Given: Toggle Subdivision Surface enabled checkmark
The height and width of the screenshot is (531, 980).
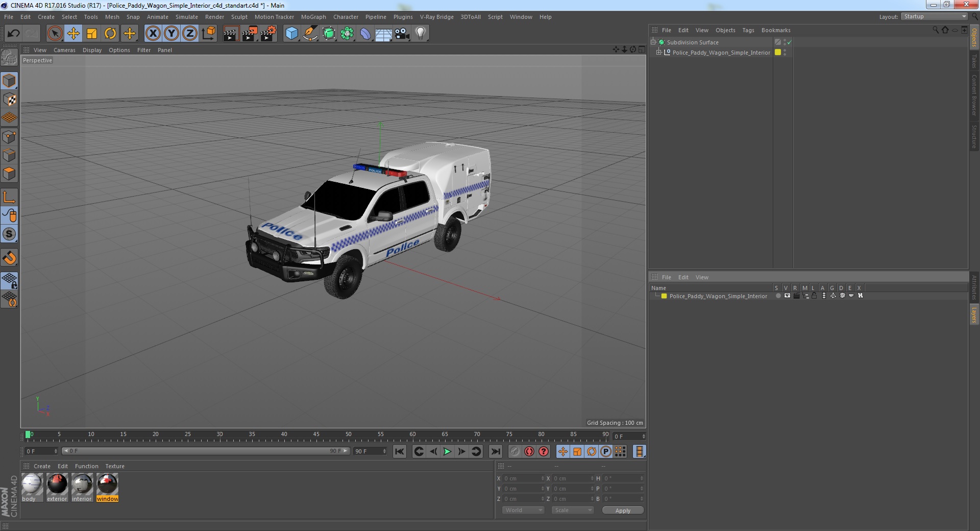Looking at the screenshot, I should pyautogui.click(x=789, y=42).
